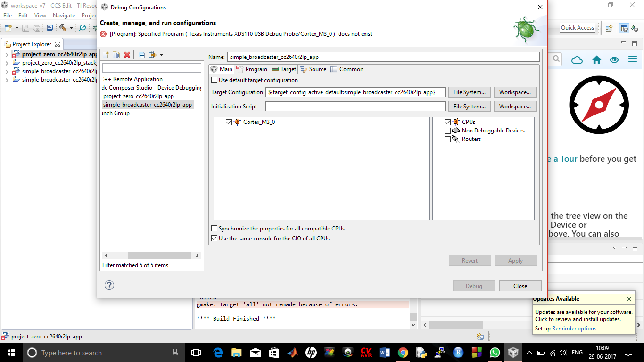
Task: Click the configuration Name field
Action: tap(383, 57)
